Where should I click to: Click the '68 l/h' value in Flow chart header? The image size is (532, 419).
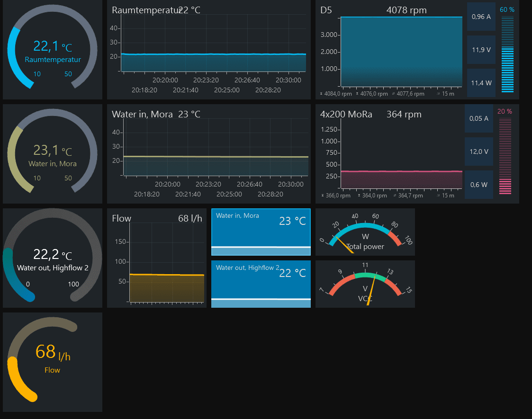click(x=190, y=218)
